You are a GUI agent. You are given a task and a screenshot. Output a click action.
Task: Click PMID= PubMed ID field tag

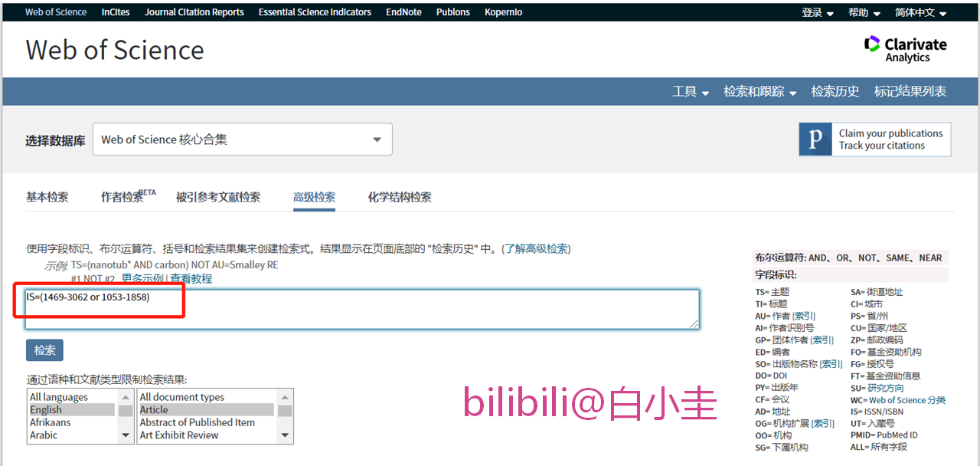coord(884,435)
